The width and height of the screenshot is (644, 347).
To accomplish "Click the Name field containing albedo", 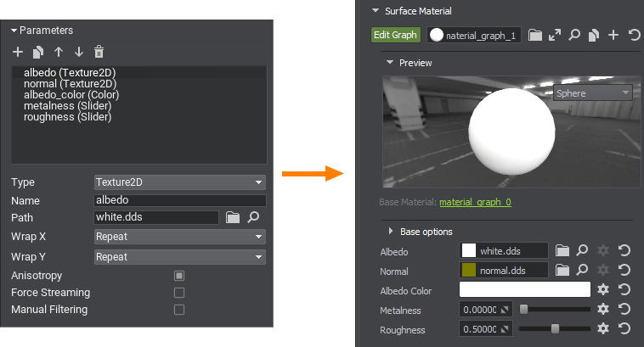I will coord(179,201).
